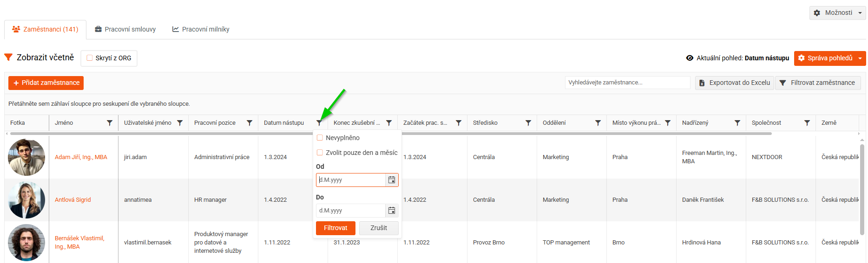Open calendar picker for Od date

click(392, 180)
